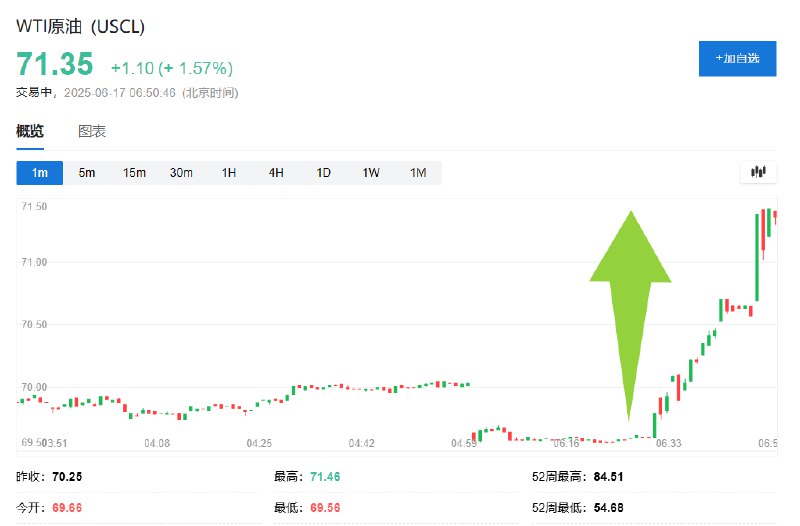Screen dimensions: 800x526
Task: Click the WTI原油 (USCL) title
Action: point(81,27)
